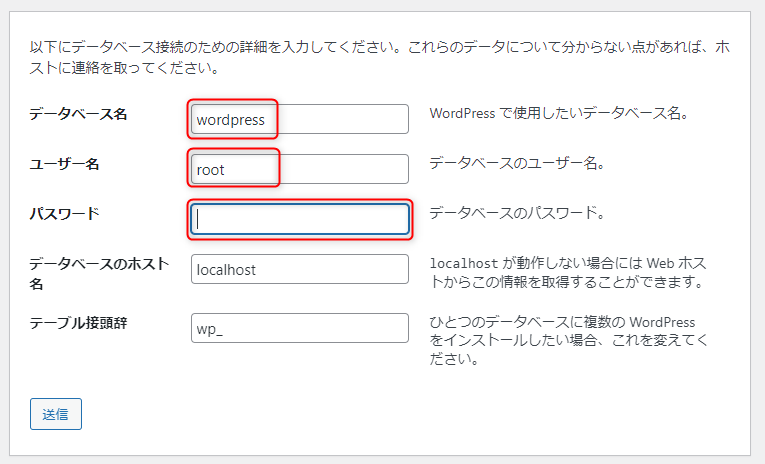
Task: Select the データベースのホスト名 field with localhost
Action: [300, 269]
